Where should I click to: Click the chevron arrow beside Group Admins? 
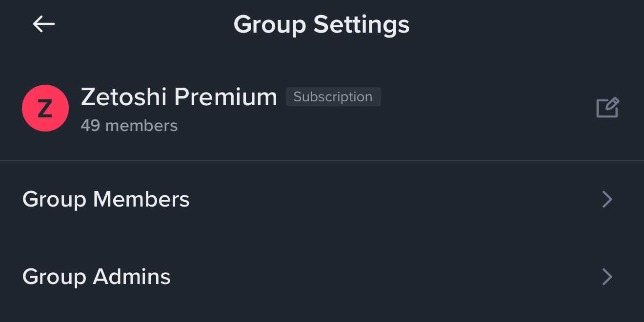pyautogui.click(x=607, y=277)
